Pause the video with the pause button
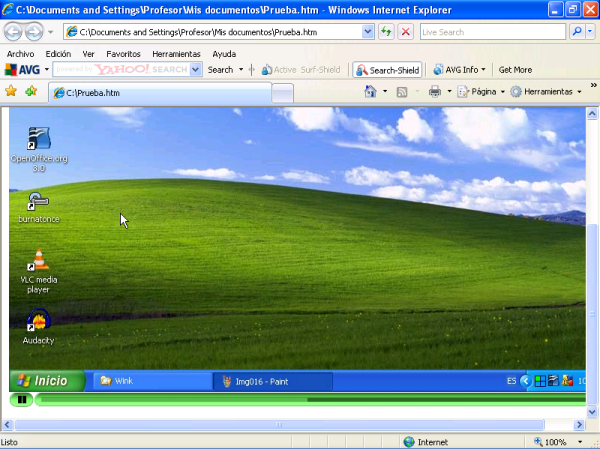The image size is (600, 449). tap(22, 400)
